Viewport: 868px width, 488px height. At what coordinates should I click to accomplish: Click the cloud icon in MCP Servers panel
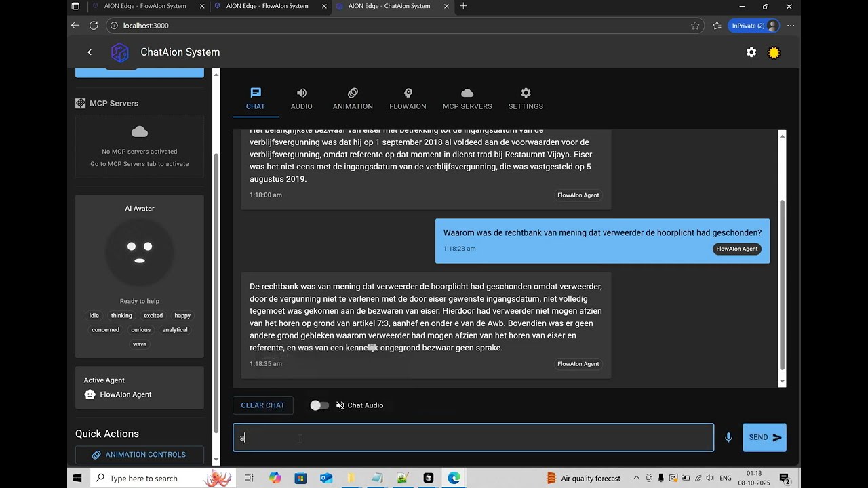(140, 131)
